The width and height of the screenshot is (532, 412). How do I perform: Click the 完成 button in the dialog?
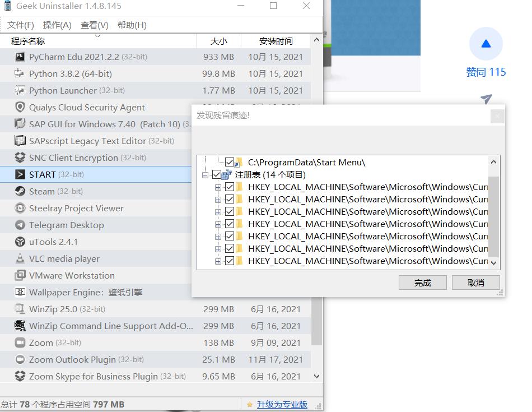point(422,283)
